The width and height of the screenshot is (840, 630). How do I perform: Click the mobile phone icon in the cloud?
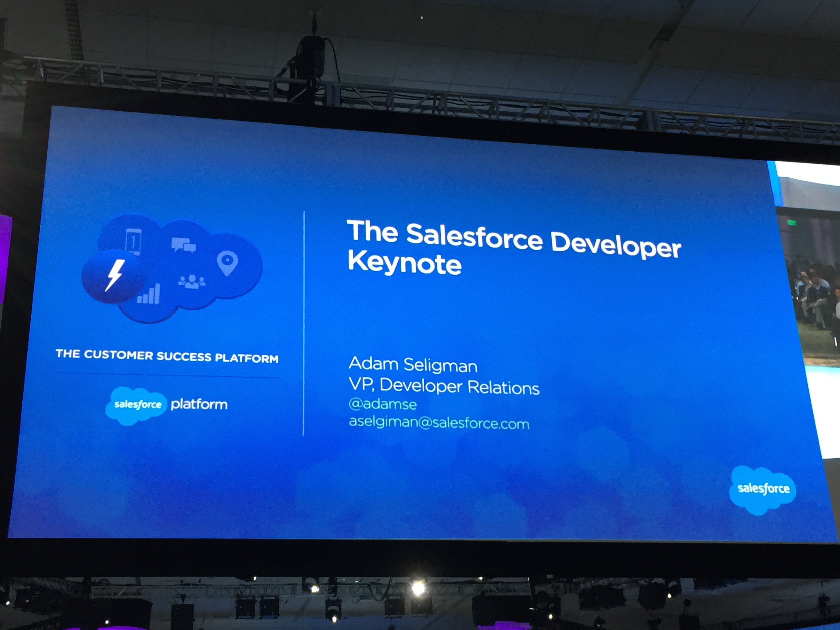[133, 241]
